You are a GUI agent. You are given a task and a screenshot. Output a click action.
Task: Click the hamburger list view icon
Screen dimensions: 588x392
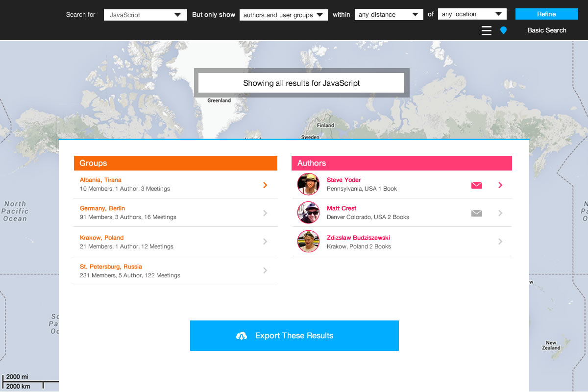pyautogui.click(x=486, y=31)
